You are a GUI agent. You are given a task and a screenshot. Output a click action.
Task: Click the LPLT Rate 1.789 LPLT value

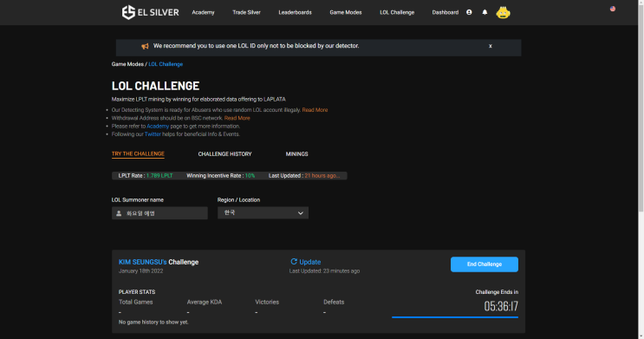[159, 175]
